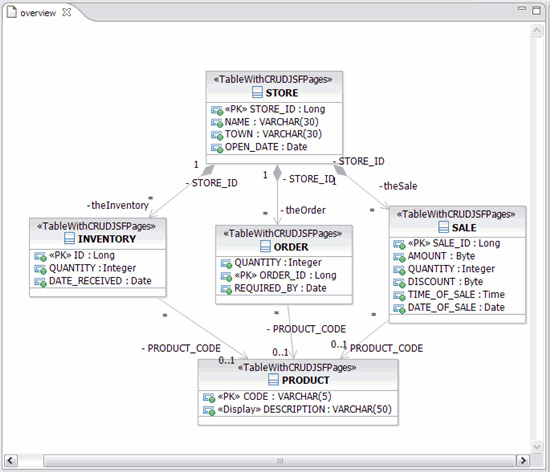Select the SALE table icon
The image size is (550, 472).
click(x=443, y=227)
